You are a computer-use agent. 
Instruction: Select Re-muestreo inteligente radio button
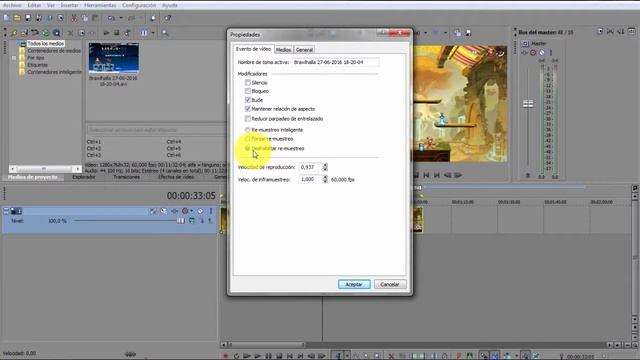[x=247, y=129]
